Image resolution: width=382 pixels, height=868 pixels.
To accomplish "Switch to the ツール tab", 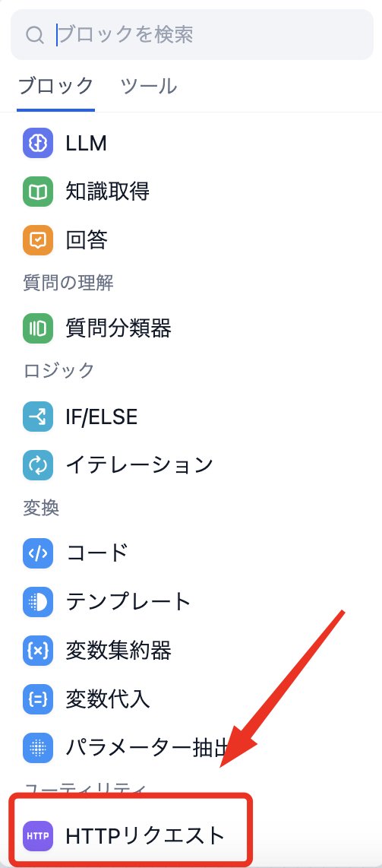I will (149, 87).
